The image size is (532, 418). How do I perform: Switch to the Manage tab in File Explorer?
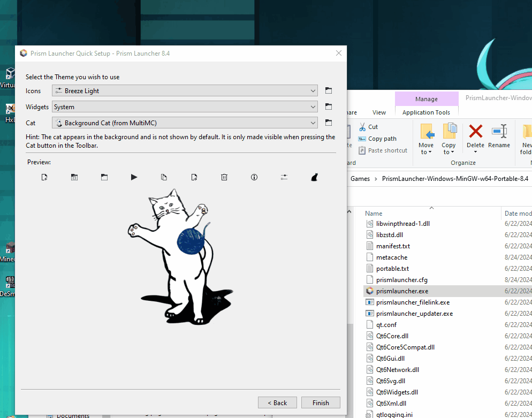tap(427, 98)
